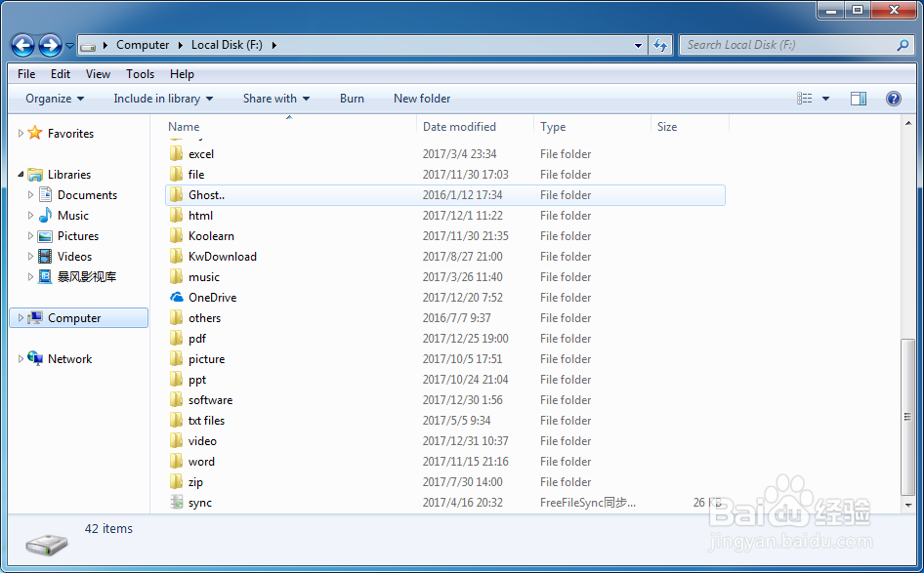Image resolution: width=924 pixels, height=573 pixels.
Task: Select the txt files folder name
Action: point(206,421)
